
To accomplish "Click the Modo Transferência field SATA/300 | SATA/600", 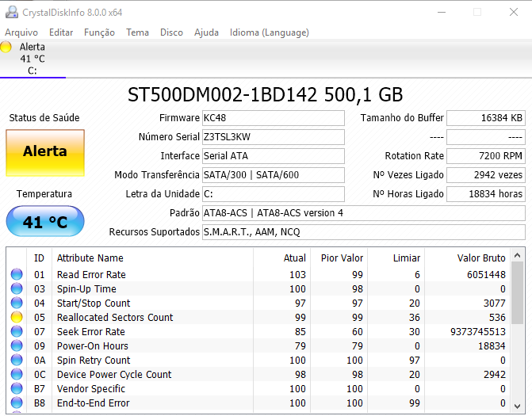I will (x=274, y=175).
